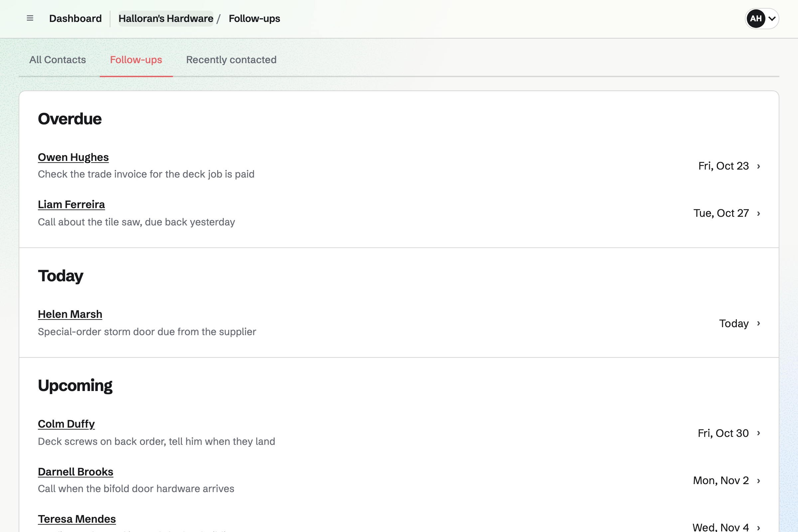
Task: Click the AH user avatar
Action: [x=755, y=18]
